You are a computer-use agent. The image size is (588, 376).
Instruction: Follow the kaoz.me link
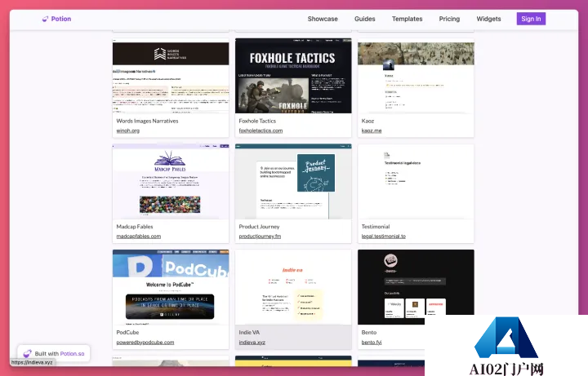coord(372,130)
